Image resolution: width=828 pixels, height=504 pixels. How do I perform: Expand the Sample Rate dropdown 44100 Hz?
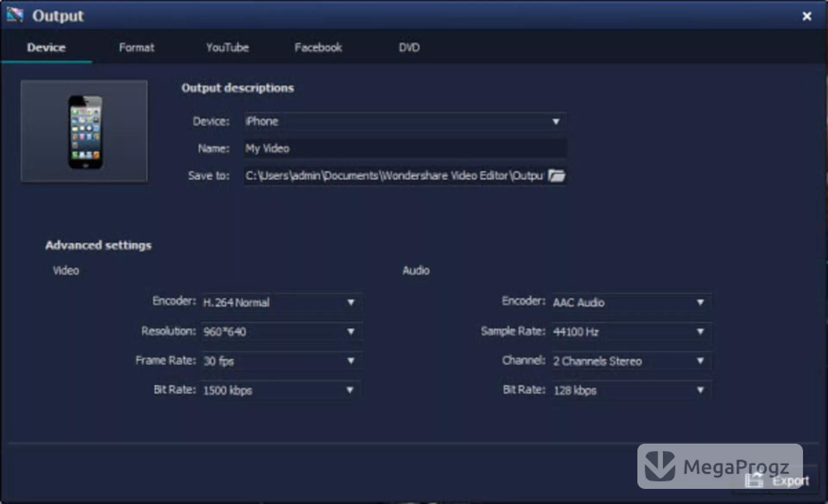click(631, 332)
